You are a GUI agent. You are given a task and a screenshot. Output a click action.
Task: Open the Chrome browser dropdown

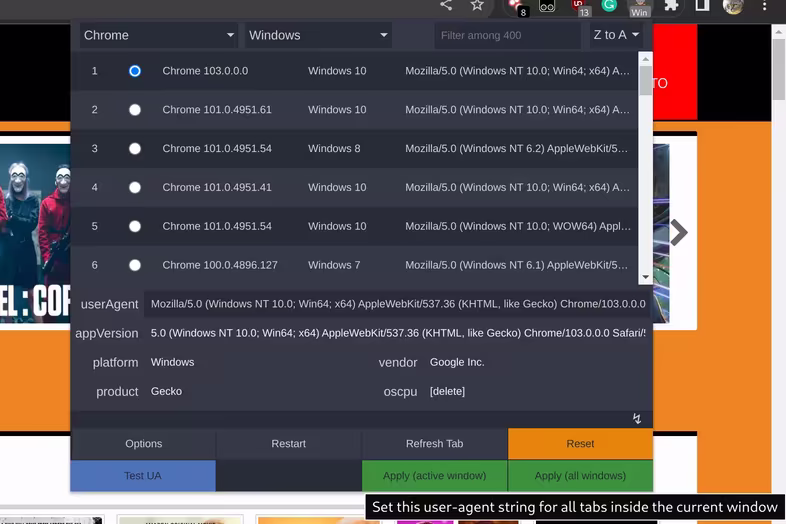click(158, 35)
